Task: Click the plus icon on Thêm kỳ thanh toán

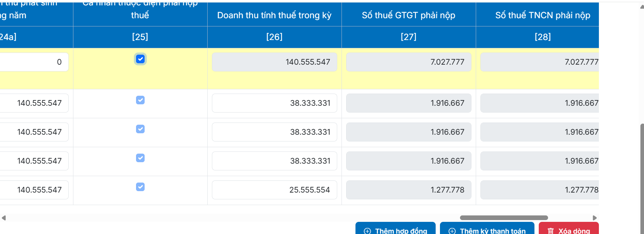Action: [x=452, y=231]
